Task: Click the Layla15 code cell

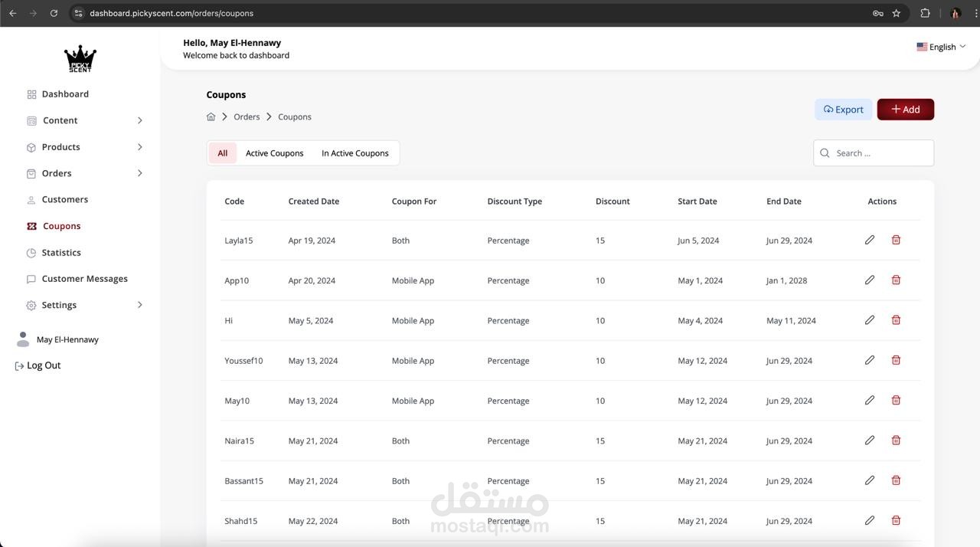Action: pyautogui.click(x=239, y=241)
